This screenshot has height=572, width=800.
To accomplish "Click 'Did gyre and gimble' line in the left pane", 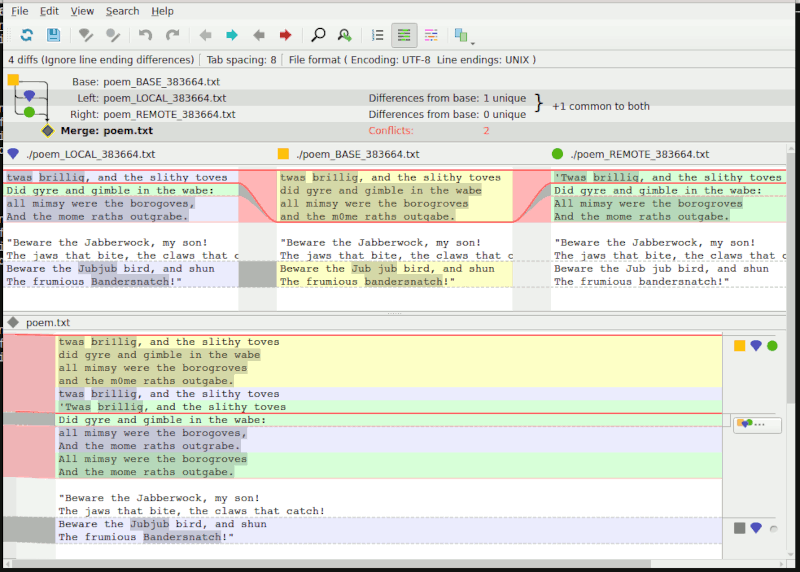I will [110, 190].
